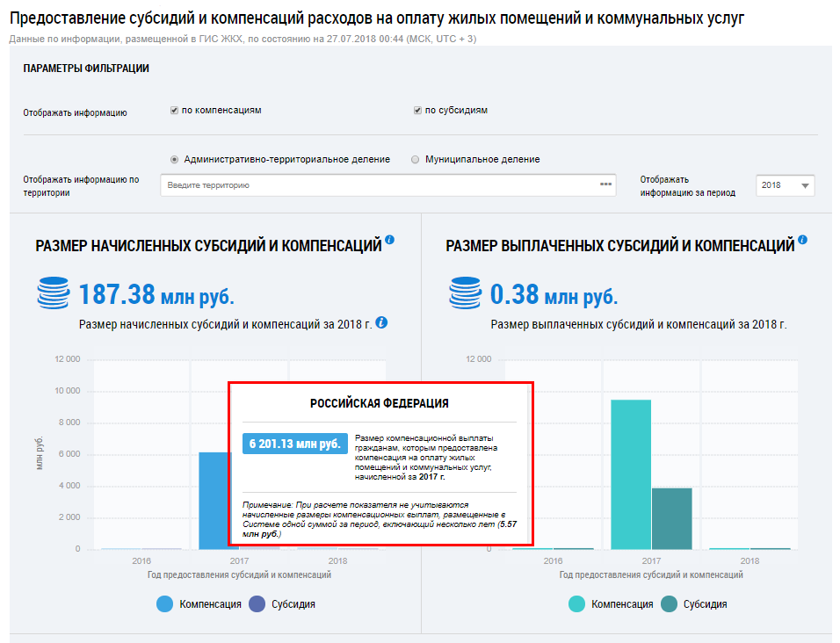Image resolution: width=840 pixels, height=643 pixels.
Task: Open territory picker via the dots icon
Action: click(605, 184)
